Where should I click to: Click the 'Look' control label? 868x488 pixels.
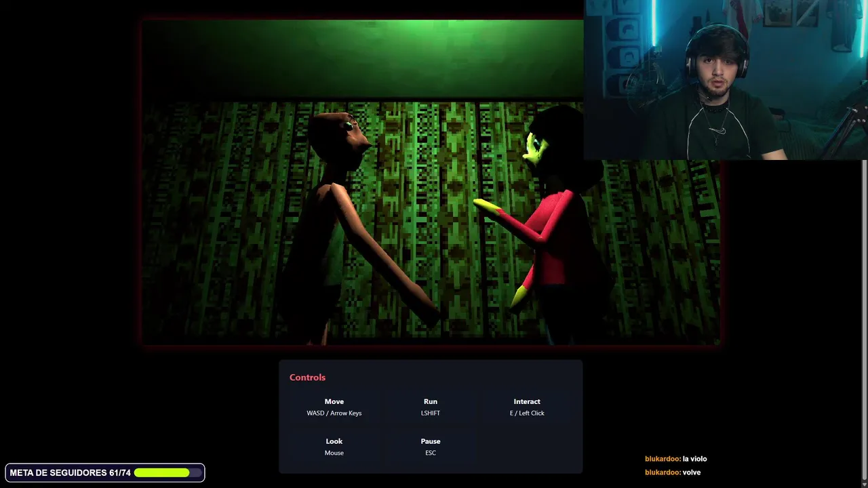(334, 441)
